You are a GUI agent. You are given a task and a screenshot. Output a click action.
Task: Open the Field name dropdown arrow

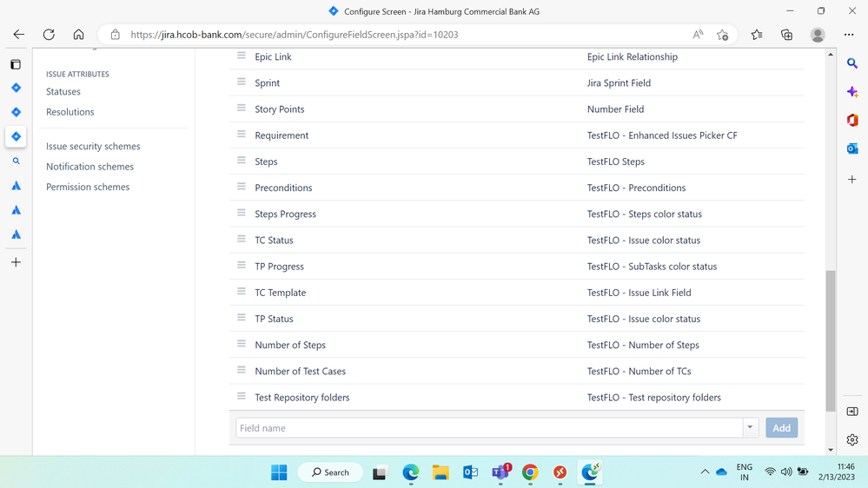click(750, 428)
